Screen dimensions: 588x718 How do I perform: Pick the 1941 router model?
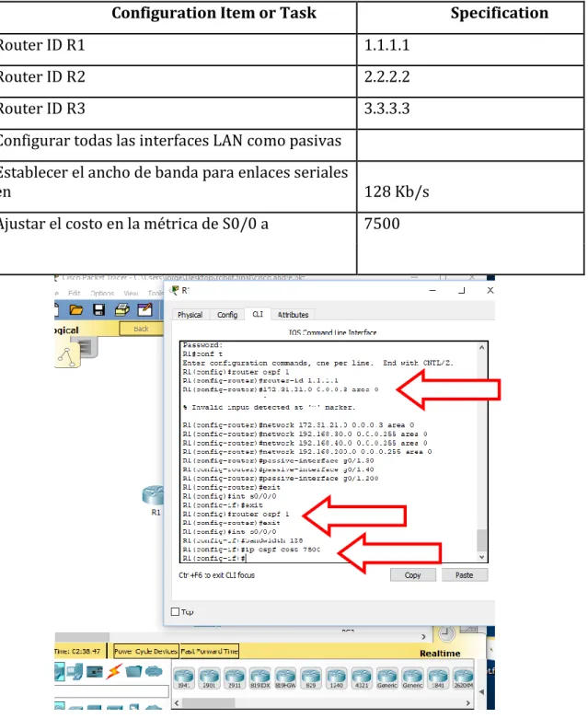[x=184, y=678]
